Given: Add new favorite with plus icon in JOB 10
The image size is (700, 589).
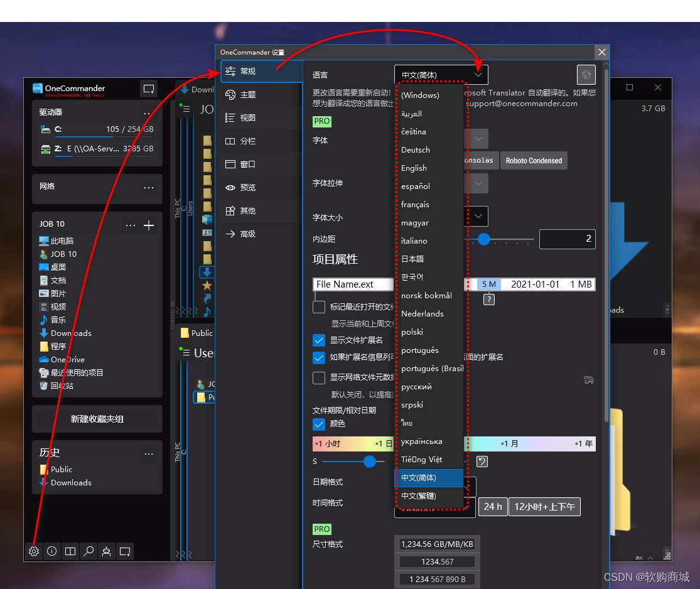Looking at the screenshot, I should [149, 225].
